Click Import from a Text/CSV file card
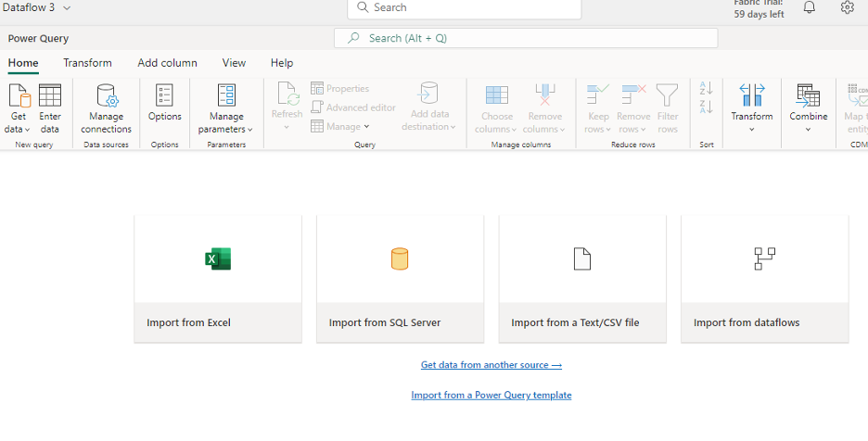Screen dimensions: 868x441 582,279
